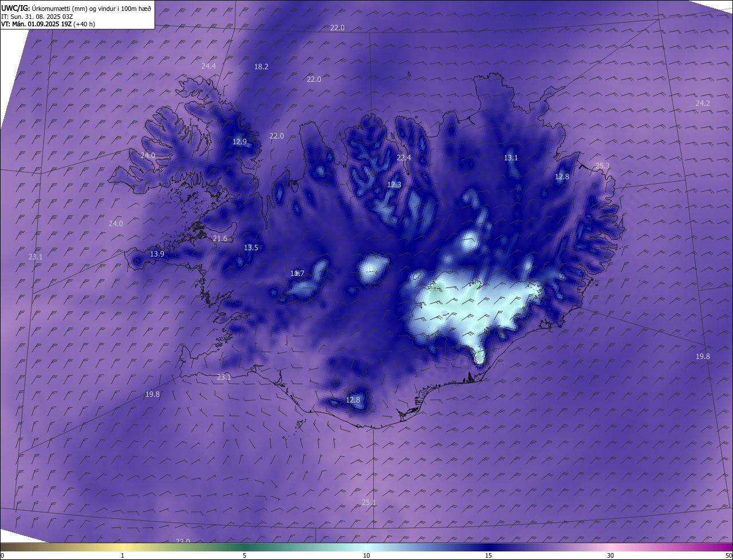Click legend tick label 5
The width and height of the screenshot is (733, 560).
pos(245,555)
